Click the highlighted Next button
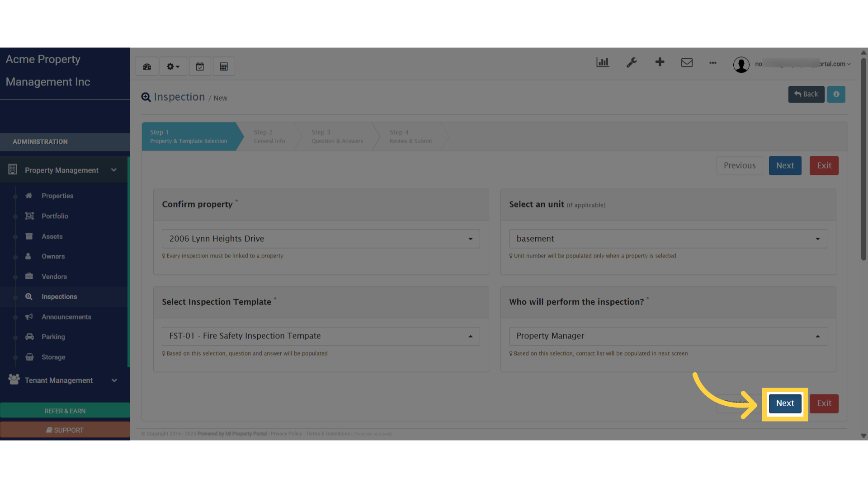The height and width of the screenshot is (488, 868). pyautogui.click(x=785, y=404)
